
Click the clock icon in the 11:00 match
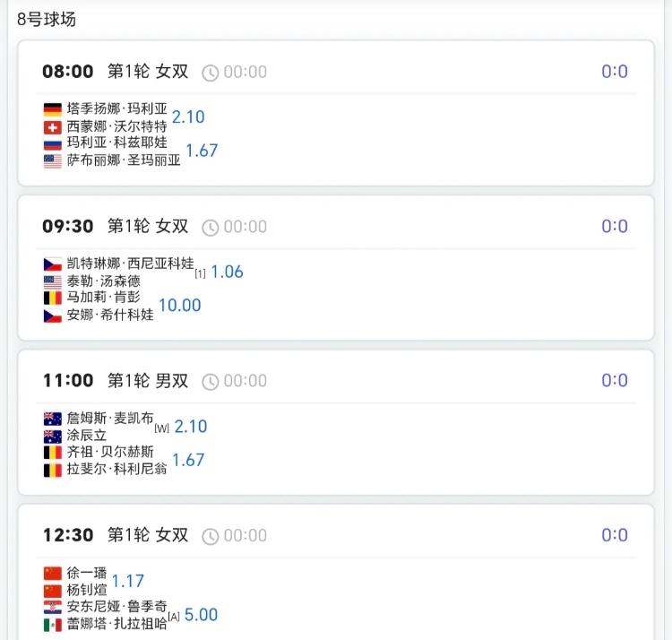210,382
